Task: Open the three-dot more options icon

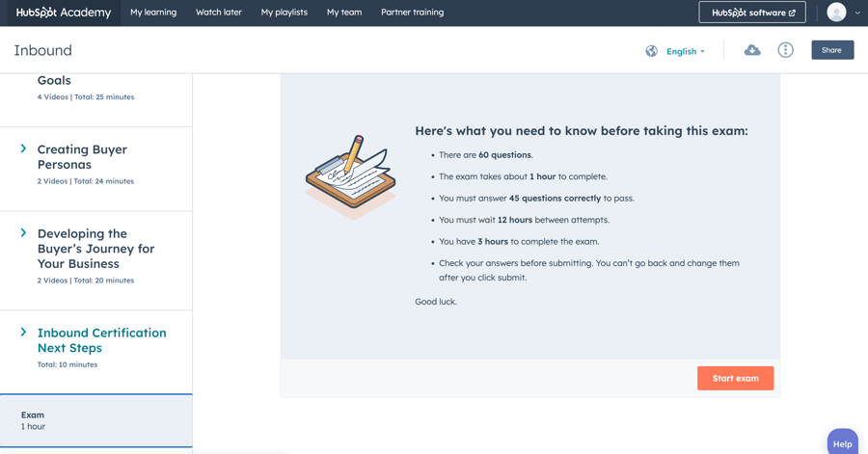Action: point(785,50)
